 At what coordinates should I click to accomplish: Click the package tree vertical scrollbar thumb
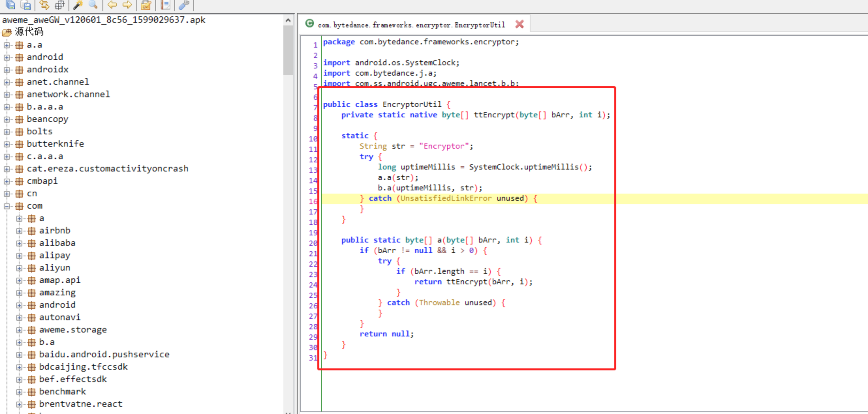[x=288, y=51]
